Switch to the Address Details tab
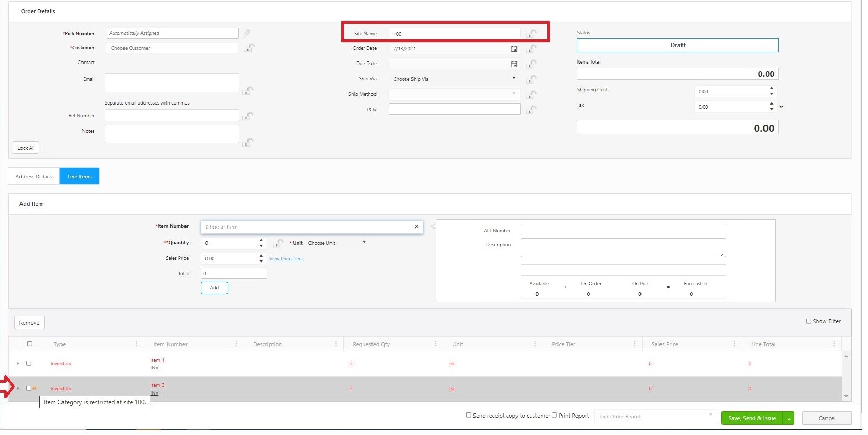The width and height of the screenshot is (868, 435). pyautogui.click(x=34, y=177)
